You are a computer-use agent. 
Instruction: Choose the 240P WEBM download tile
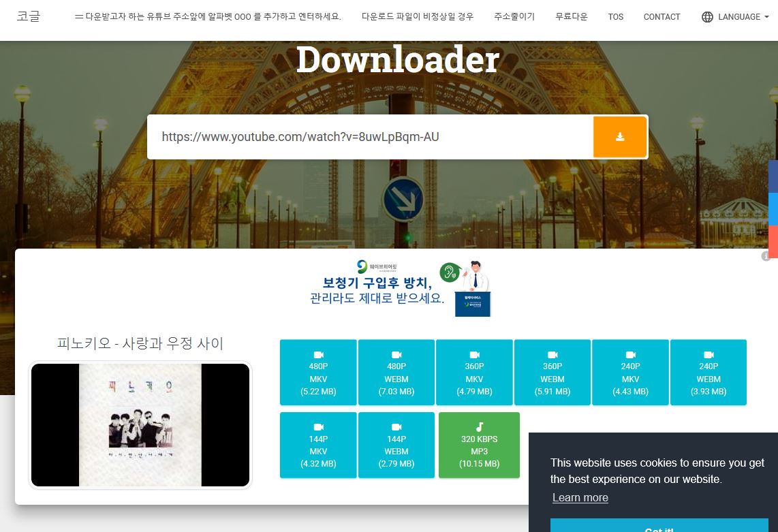709,373
